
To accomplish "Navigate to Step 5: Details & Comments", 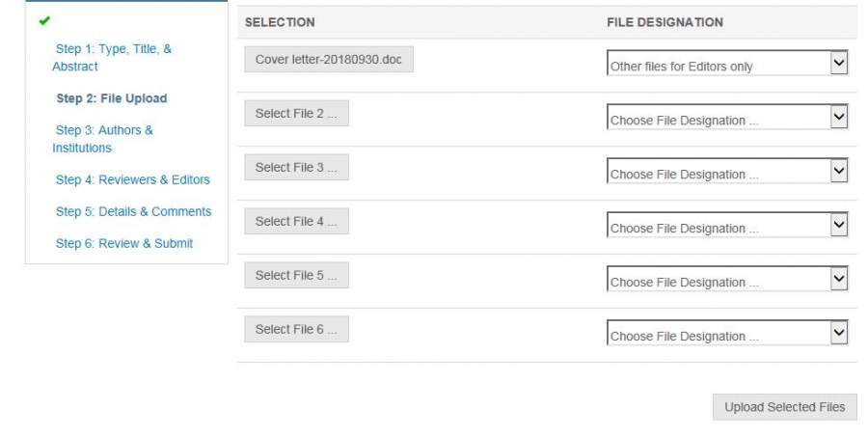I will click(133, 211).
